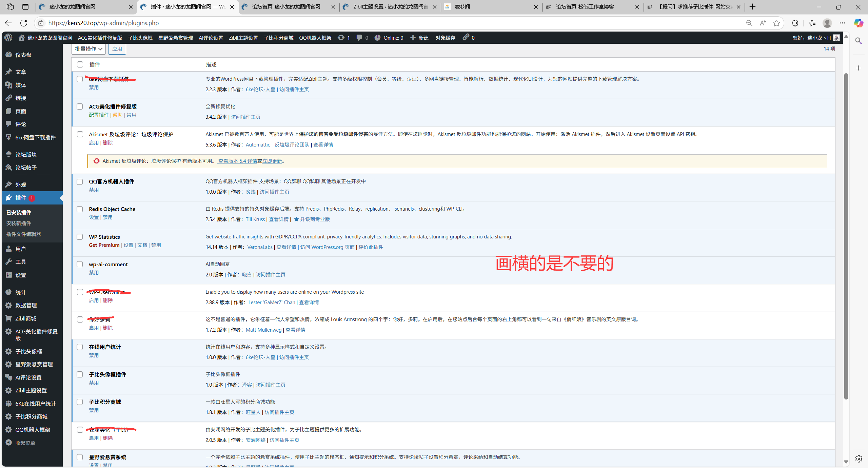This screenshot has width=868, height=468.
Task: Collapse the sidebar via 收起菜单
Action: 25,443
